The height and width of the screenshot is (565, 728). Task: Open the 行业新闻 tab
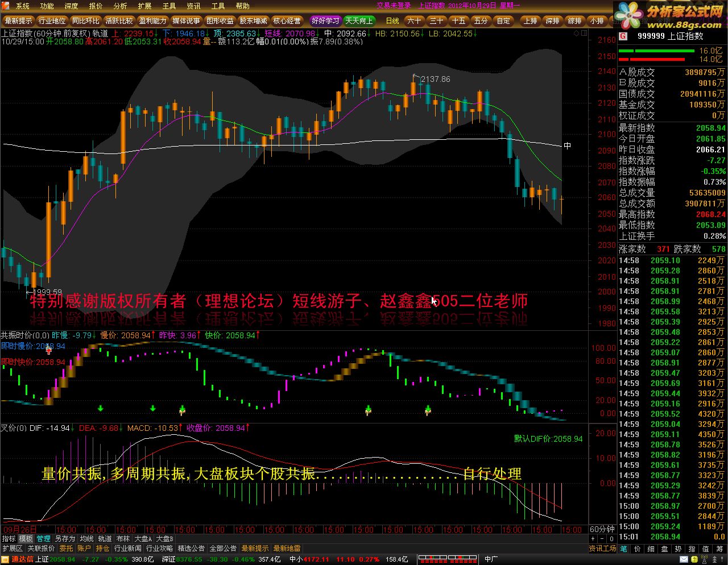tap(127, 549)
